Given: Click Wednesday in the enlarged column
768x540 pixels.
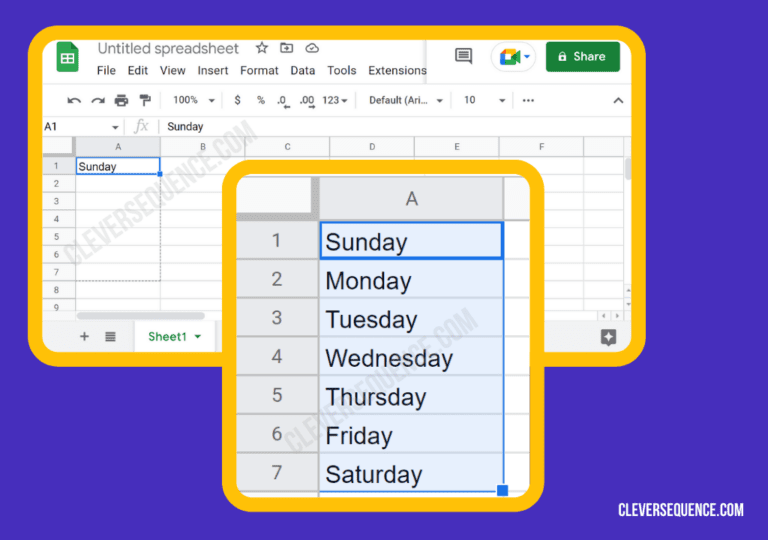Looking at the screenshot, I should point(411,357).
